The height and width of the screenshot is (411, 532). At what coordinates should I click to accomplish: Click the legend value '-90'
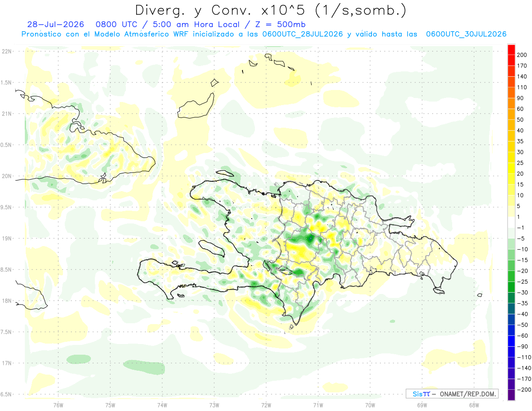524,346
